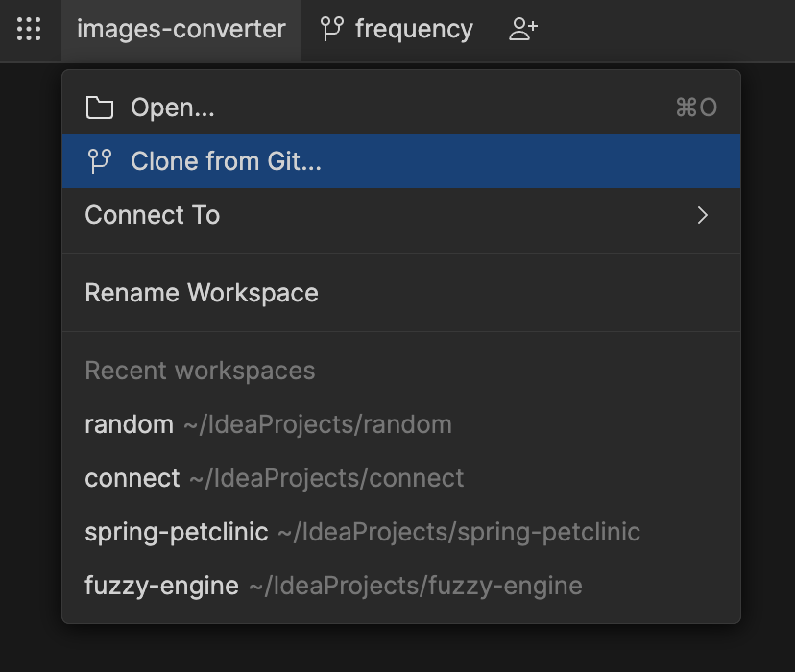Select the frequency tab
The image size is (795, 672).
[414, 29]
